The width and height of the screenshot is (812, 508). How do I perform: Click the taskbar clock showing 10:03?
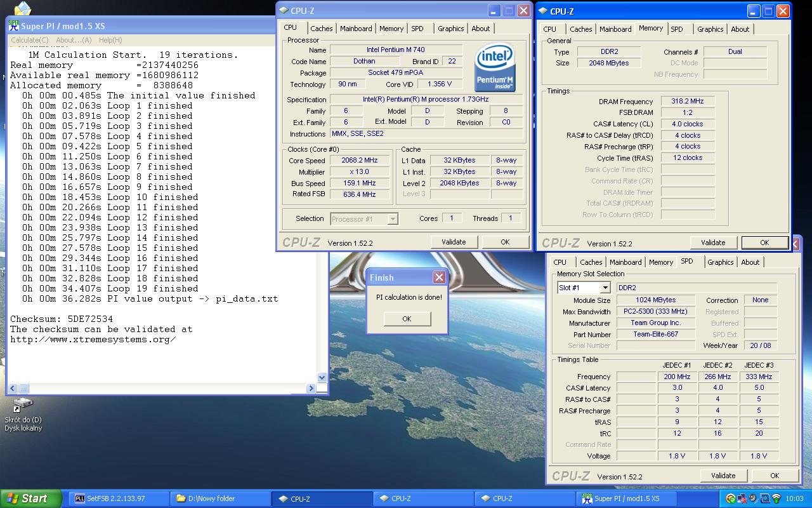tap(794, 498)
